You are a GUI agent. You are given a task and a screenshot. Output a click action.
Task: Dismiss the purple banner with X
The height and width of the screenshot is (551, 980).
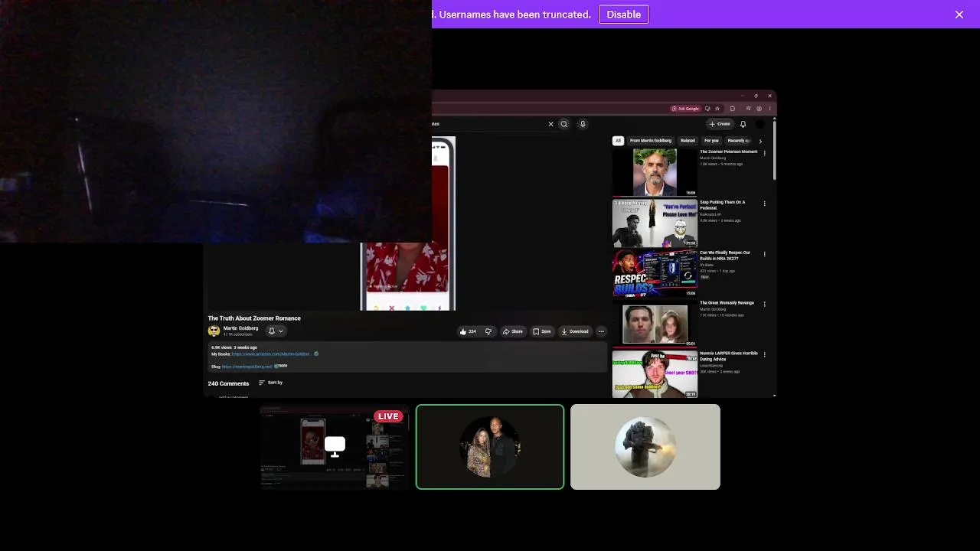959,15
